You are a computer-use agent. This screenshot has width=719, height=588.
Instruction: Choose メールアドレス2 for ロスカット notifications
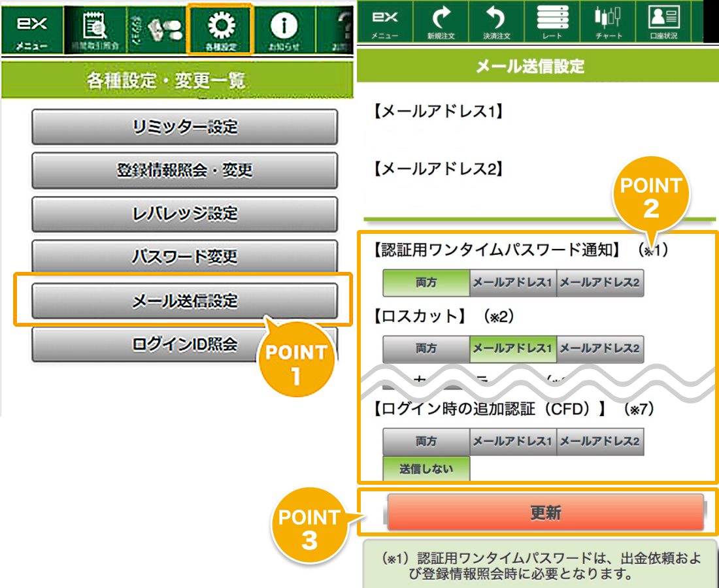[x=599, y=348]
